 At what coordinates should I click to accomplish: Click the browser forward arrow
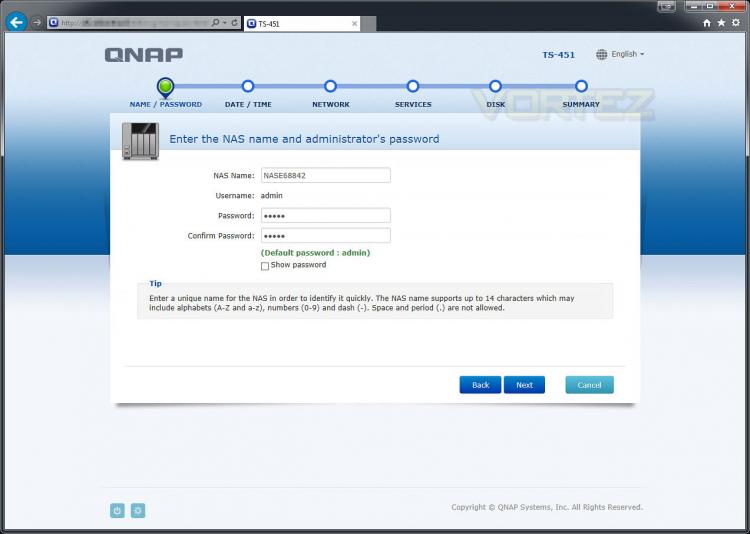coord(37,22)
